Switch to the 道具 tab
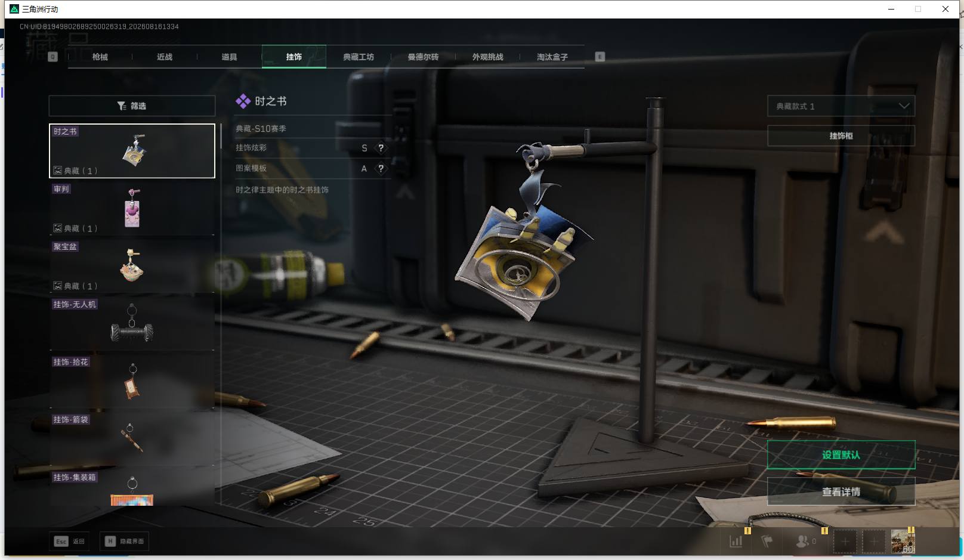 click(x=229, y=57)
